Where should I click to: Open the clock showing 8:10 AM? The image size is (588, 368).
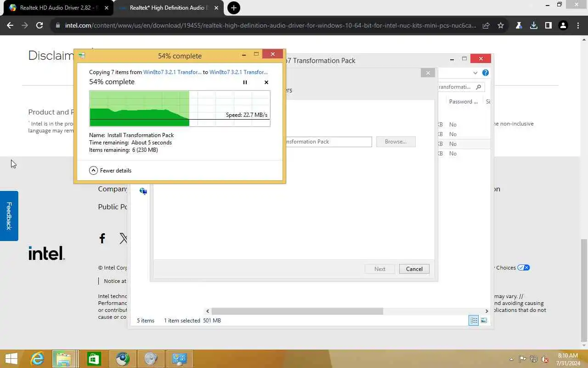pyautogui.click(x=568, y=359)
